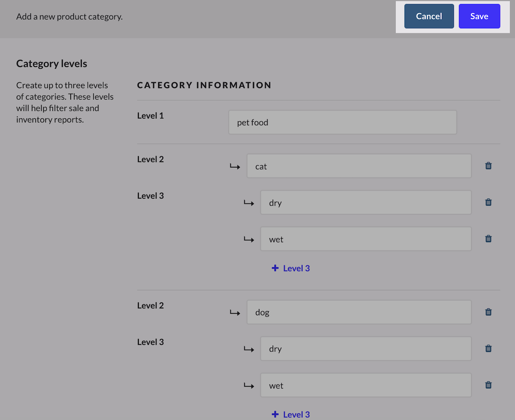Delete the wet category under dog
The height and width of the screenshot is (420, 515).
click(489, 385)
